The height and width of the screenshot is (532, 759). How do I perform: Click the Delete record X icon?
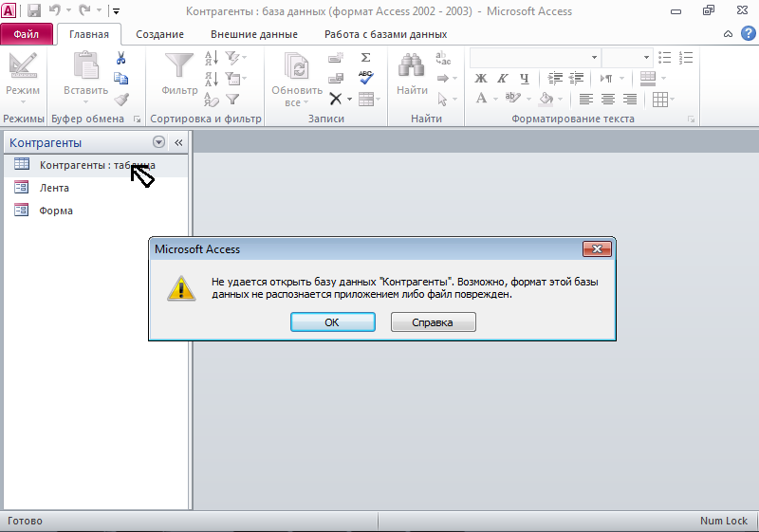tap(336, 100)
